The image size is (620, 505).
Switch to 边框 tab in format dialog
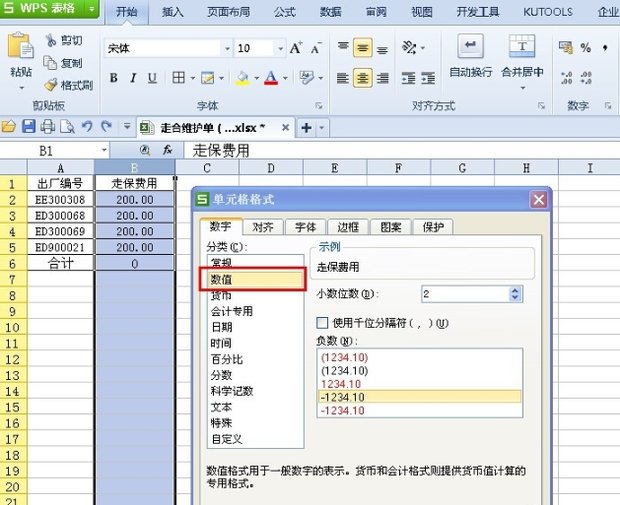coord(348,227)
